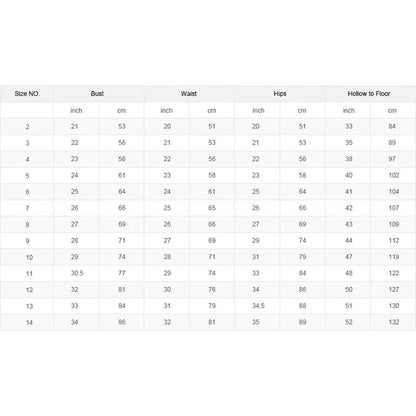The image size is (416, 416).
Task: Select the cm subheader under Hollow to Floor
Action: click(392, 110)
